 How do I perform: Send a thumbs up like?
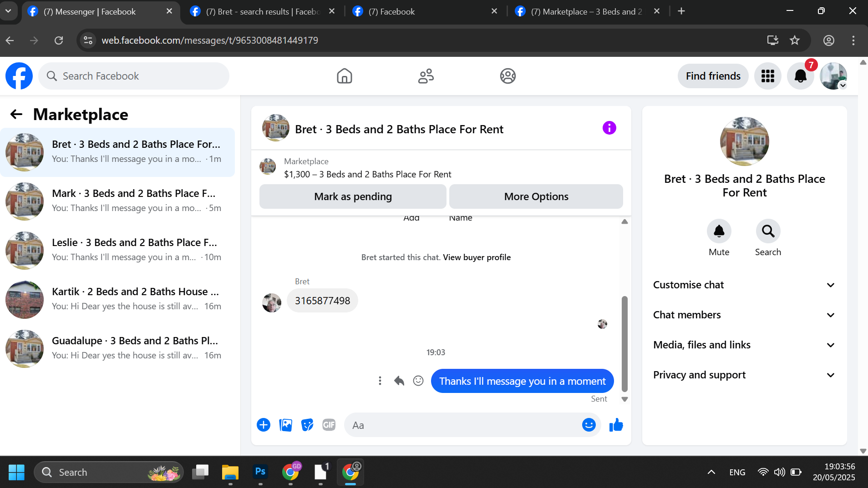616,425
